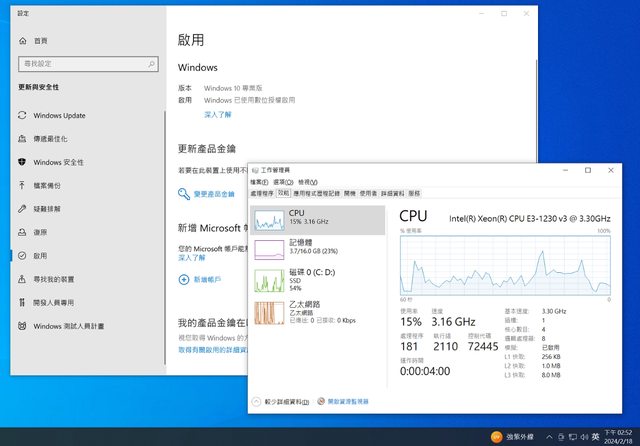Viewport: 640px width, 446px height.
Task: Click the 181 processes count value
Action: pos(409,346)
